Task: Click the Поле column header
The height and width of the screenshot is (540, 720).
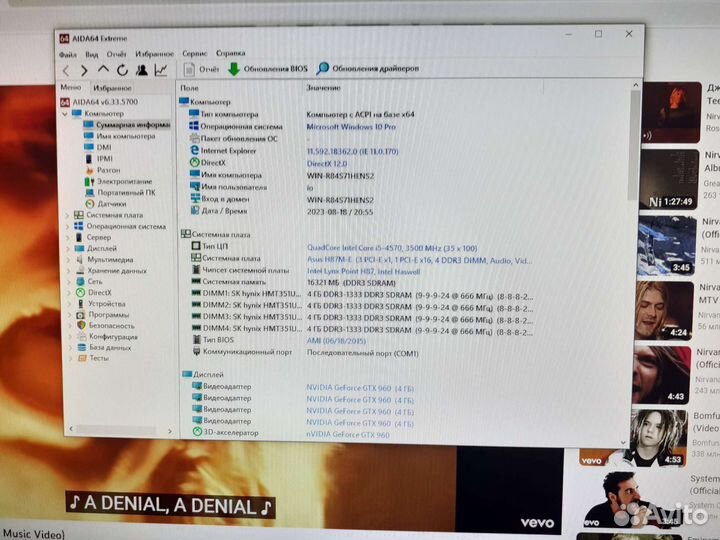Action: tap(190, 88)
